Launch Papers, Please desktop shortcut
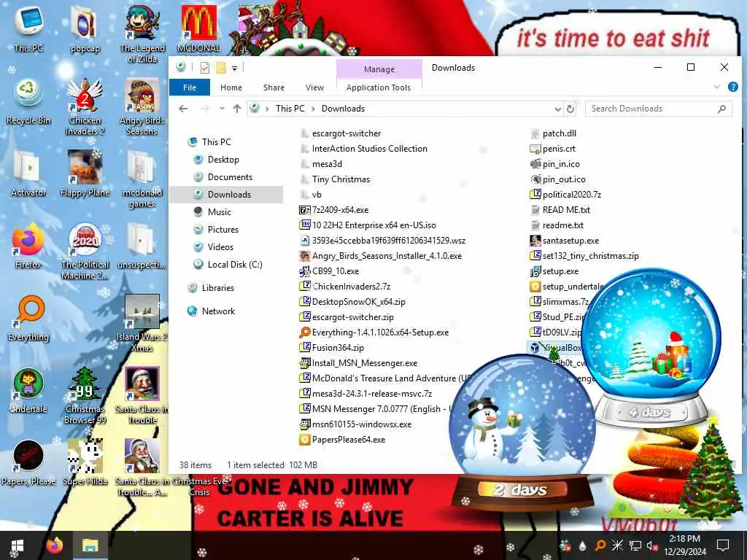This screenshot has width=747, height=560. coord(28,463)
